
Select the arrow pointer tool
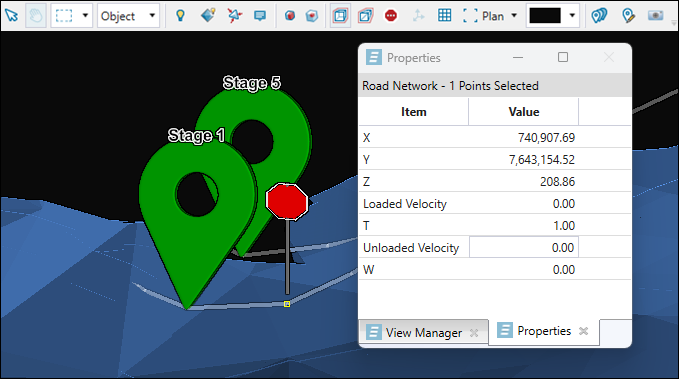12,16
